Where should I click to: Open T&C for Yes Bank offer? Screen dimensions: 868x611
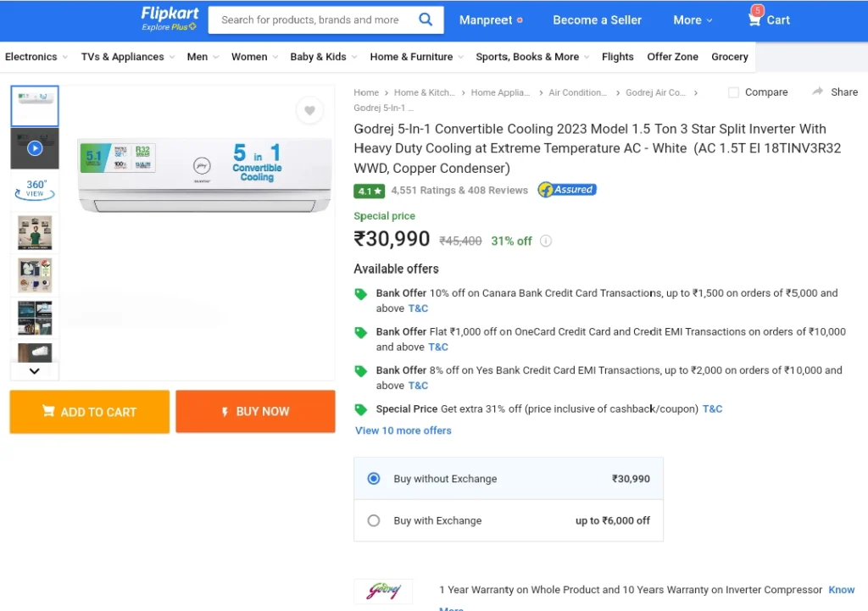419,386
